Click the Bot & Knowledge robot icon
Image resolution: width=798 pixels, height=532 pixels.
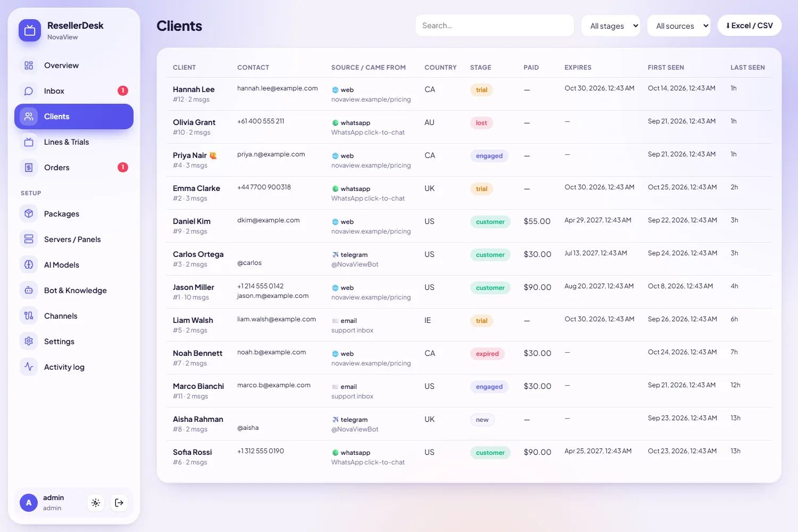point(29,290)
